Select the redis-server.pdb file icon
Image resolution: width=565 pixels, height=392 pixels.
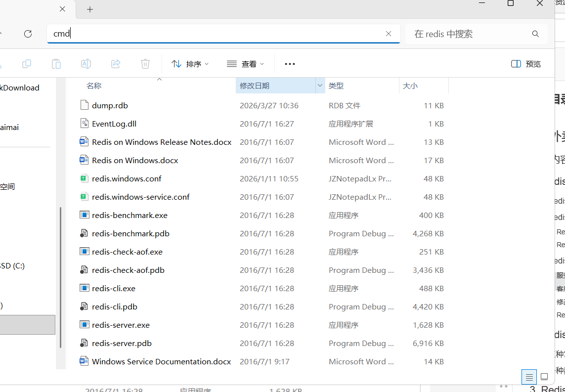pyautogui.click(x=84, y=343)
